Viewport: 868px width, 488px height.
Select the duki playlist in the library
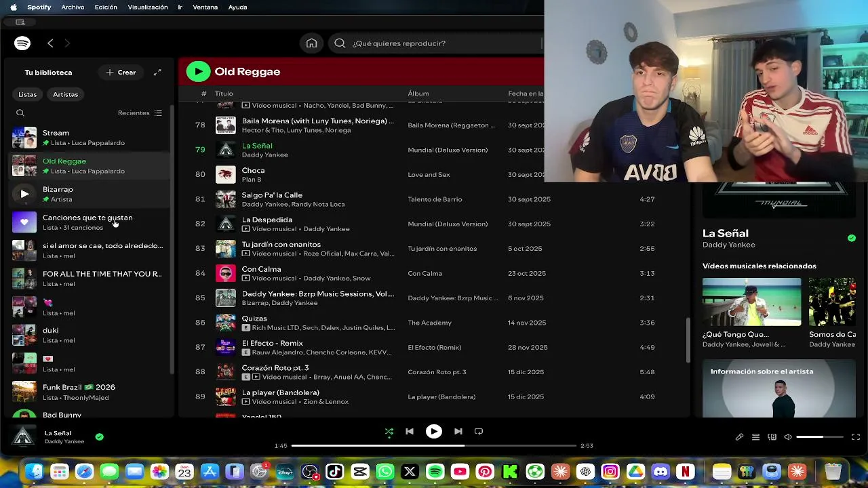pos(88,335)
